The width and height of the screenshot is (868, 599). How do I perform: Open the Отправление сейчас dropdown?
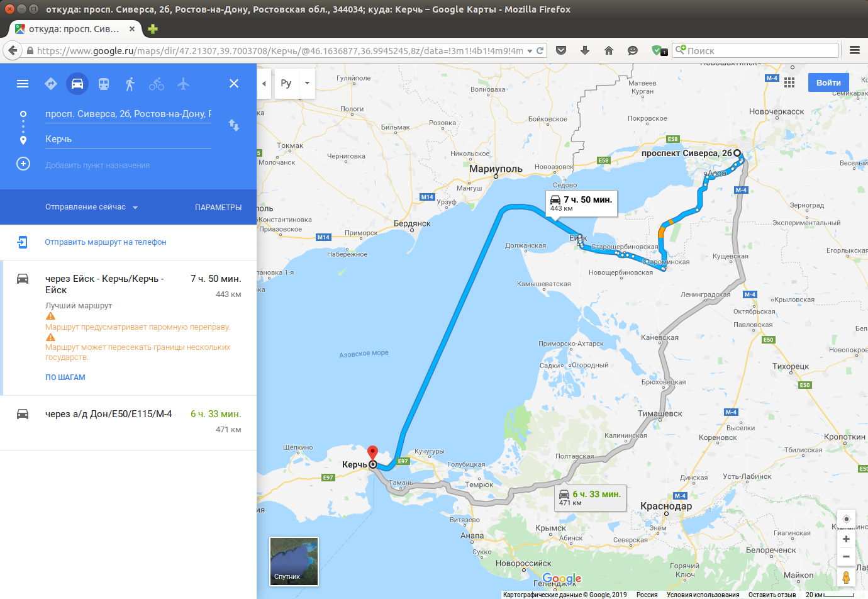(x=92, y=207)
